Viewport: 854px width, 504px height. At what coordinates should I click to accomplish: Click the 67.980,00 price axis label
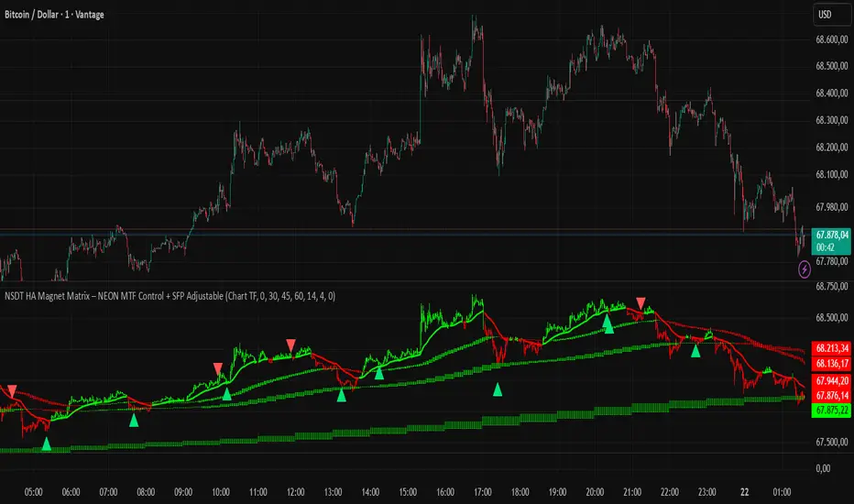tap(832, 207)
